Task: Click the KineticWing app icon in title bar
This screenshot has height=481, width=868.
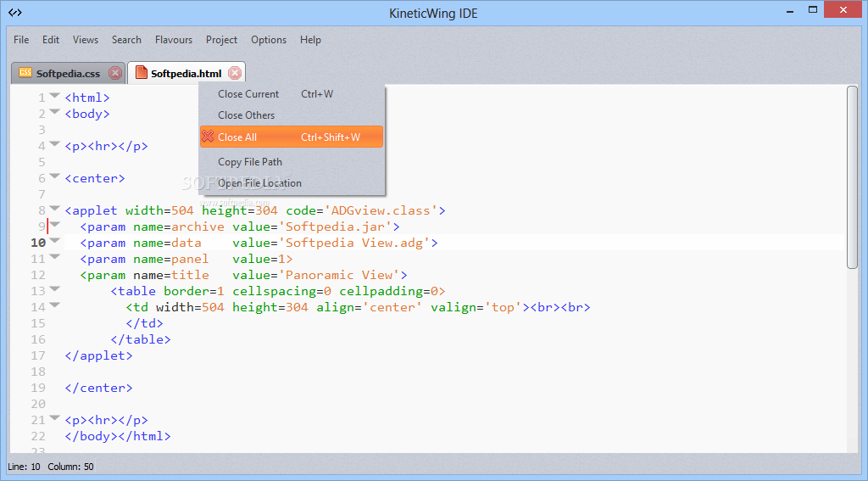Action: [x=15, y=12]
